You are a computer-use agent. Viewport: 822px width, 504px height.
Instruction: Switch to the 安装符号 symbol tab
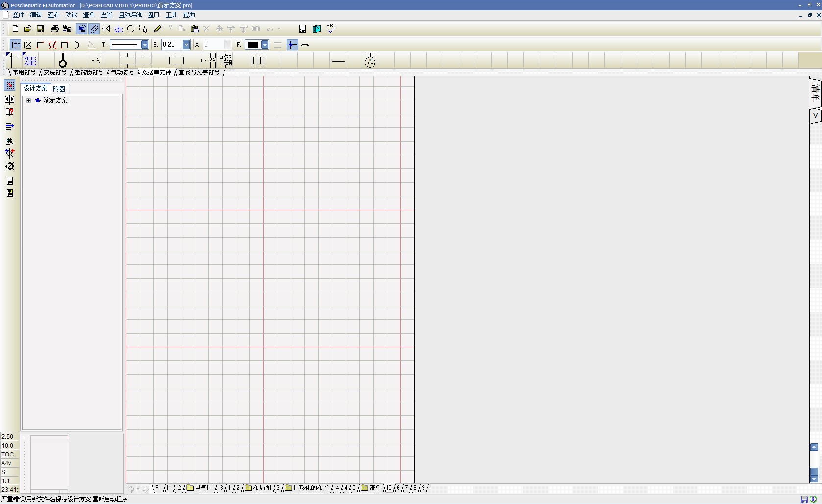[55, 72]
